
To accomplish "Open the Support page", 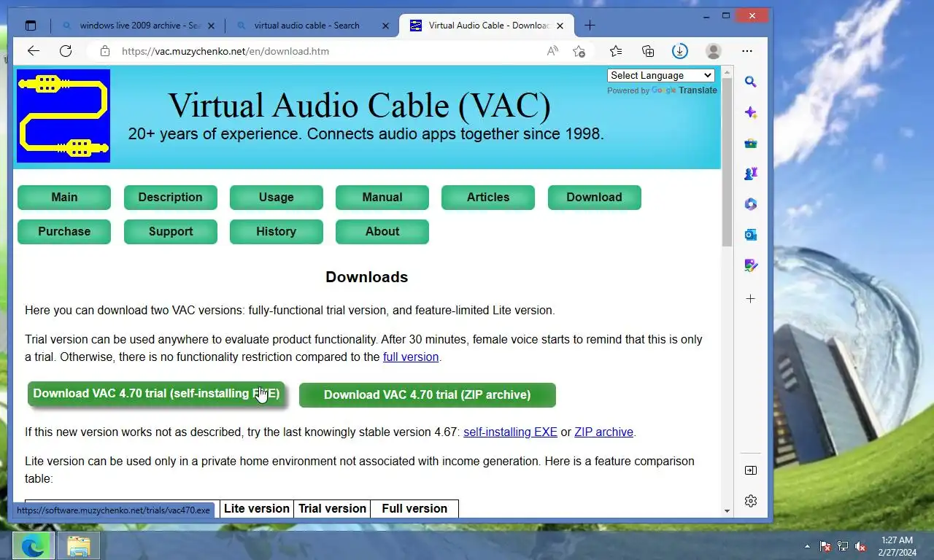I will pyautogui.click(x=170, y=231).
